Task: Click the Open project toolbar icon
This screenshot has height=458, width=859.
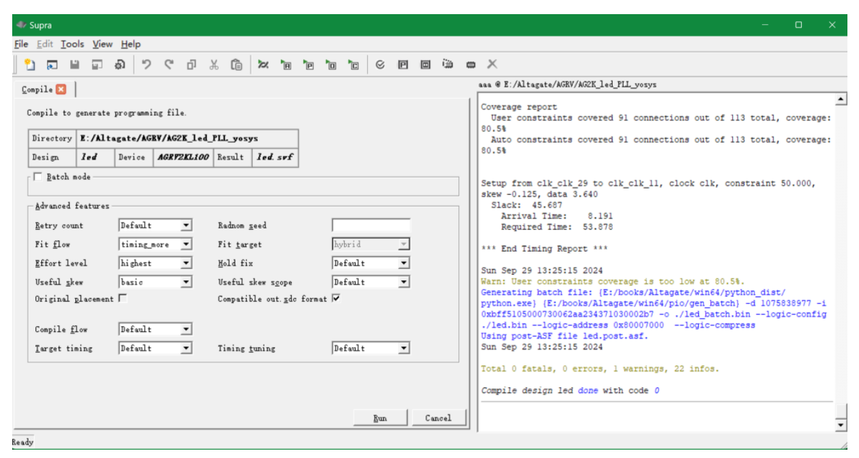Action: (x=52, y=65)
